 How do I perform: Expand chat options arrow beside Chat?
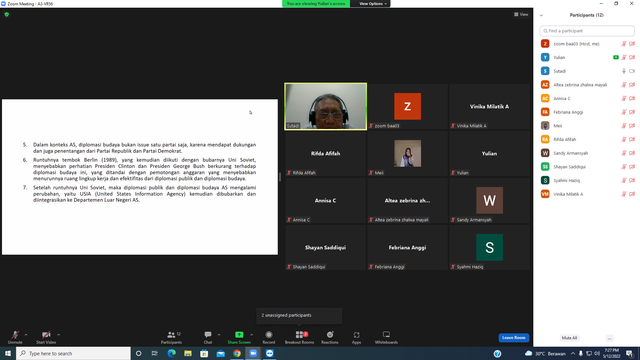coord(219,335)
